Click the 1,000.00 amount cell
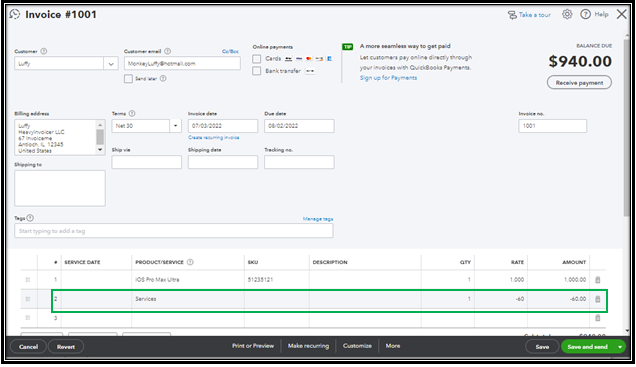The image size is (636, 367). [x=558, y=280]
